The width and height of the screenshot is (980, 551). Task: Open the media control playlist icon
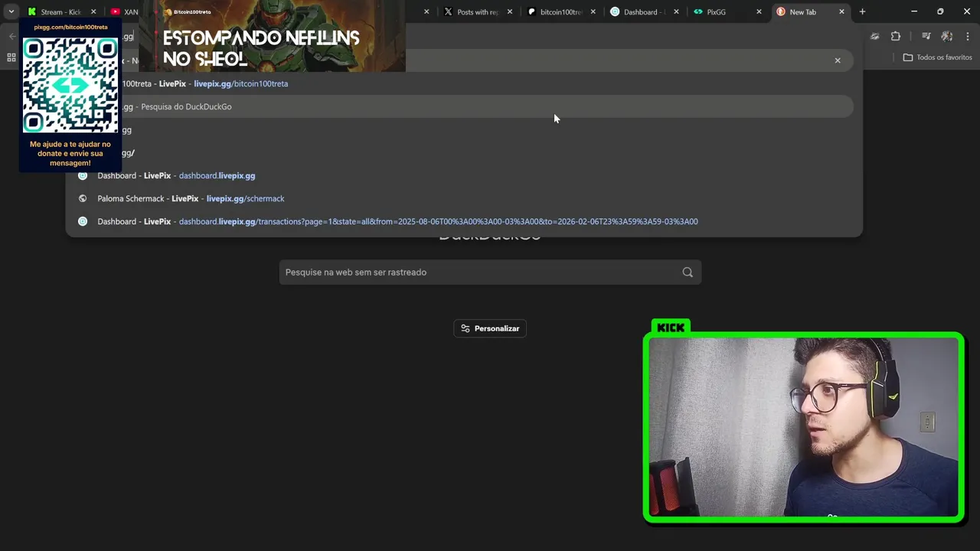point(926,36)
